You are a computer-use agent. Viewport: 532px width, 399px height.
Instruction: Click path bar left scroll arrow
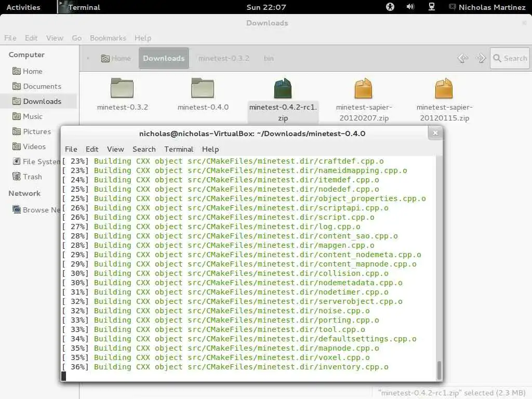pyautogui.click(x=88, y=58)
